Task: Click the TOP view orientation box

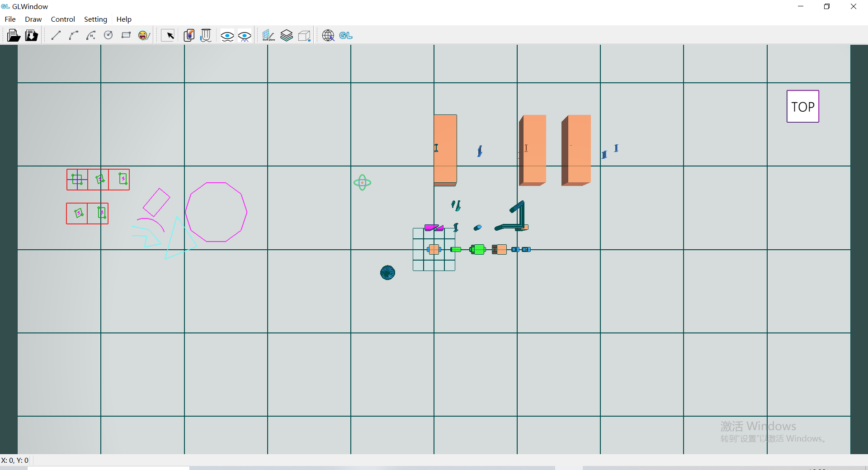Action: [x=803, y=107]
